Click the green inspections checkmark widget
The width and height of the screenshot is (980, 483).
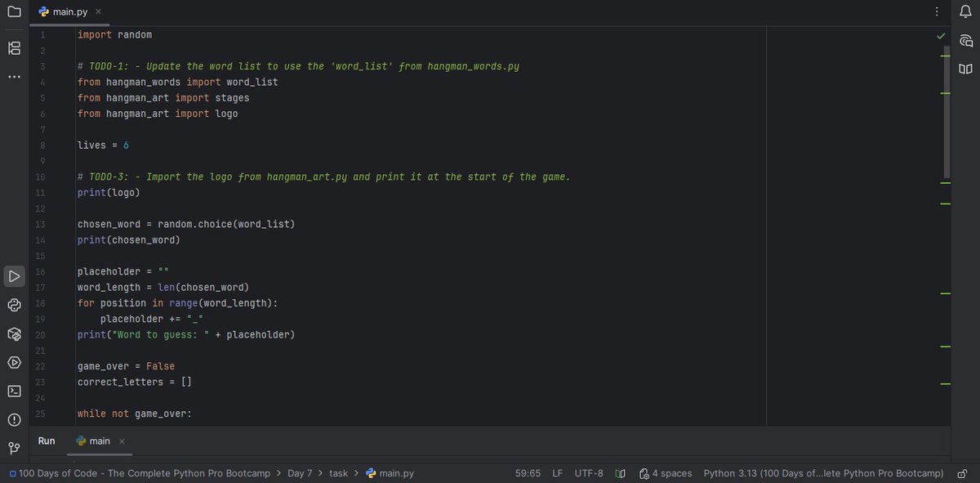941,36
